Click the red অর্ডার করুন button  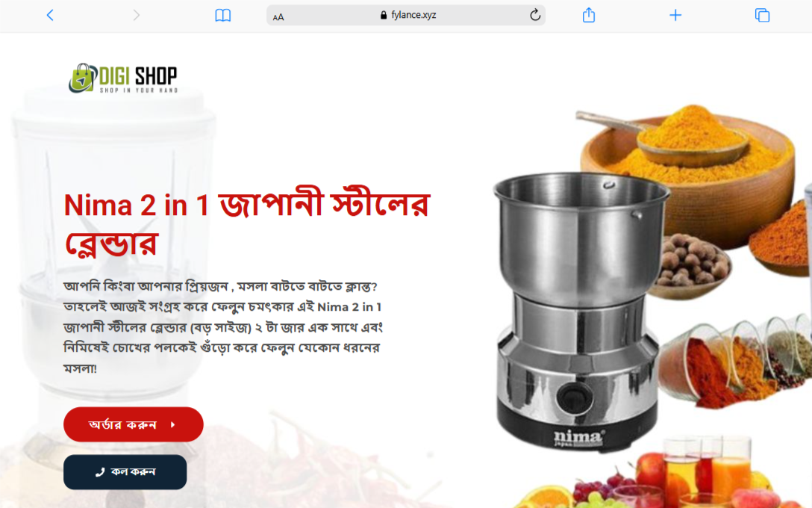pyautogui.click(x=134, y=424)
